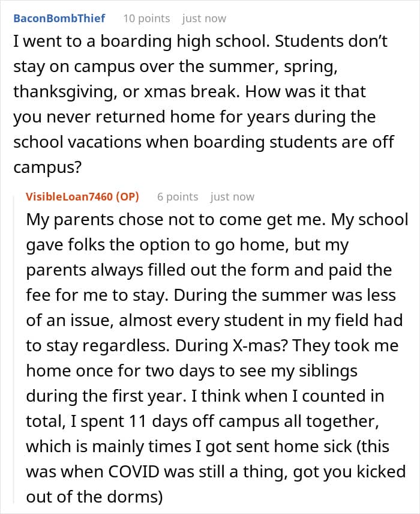Click BaconBombThief comment's "just now" timestamp
The height and width of the screenshot is (514, 420).
(204, 18)
